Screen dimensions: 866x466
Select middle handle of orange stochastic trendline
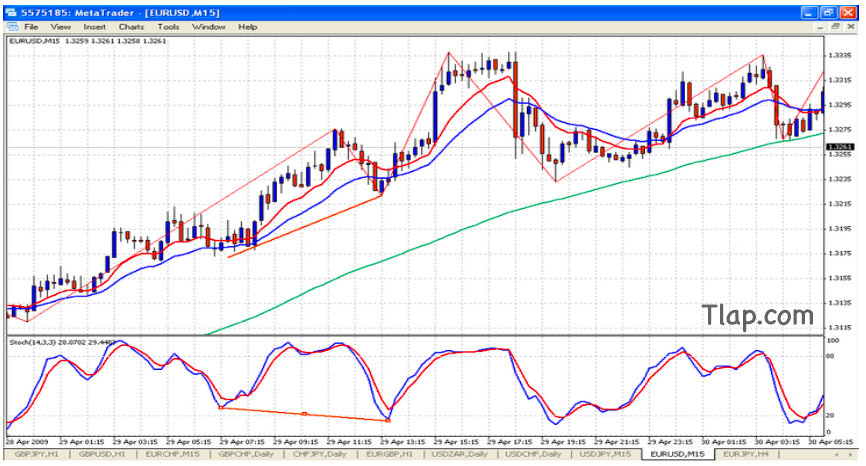click(304, 414)
